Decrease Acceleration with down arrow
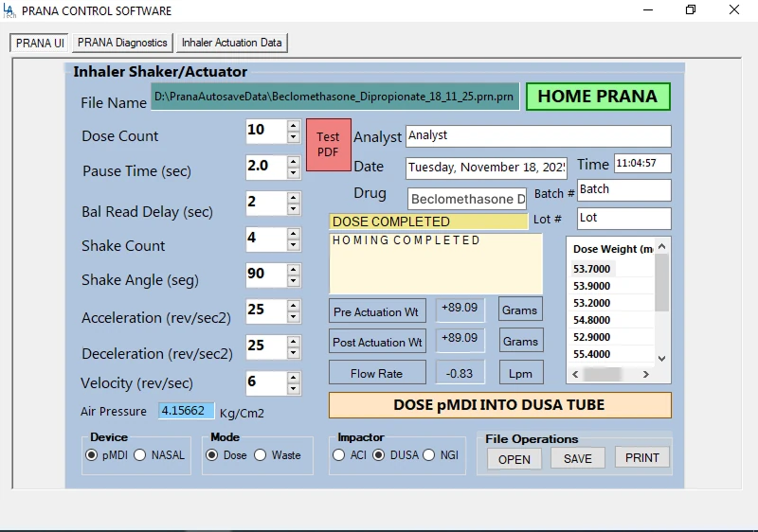This screenshot has width=758, height=532. click(293, 317)
